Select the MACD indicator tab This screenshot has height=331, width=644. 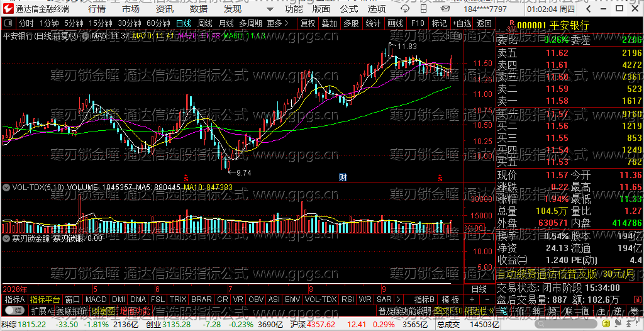[x=96, y=300]
